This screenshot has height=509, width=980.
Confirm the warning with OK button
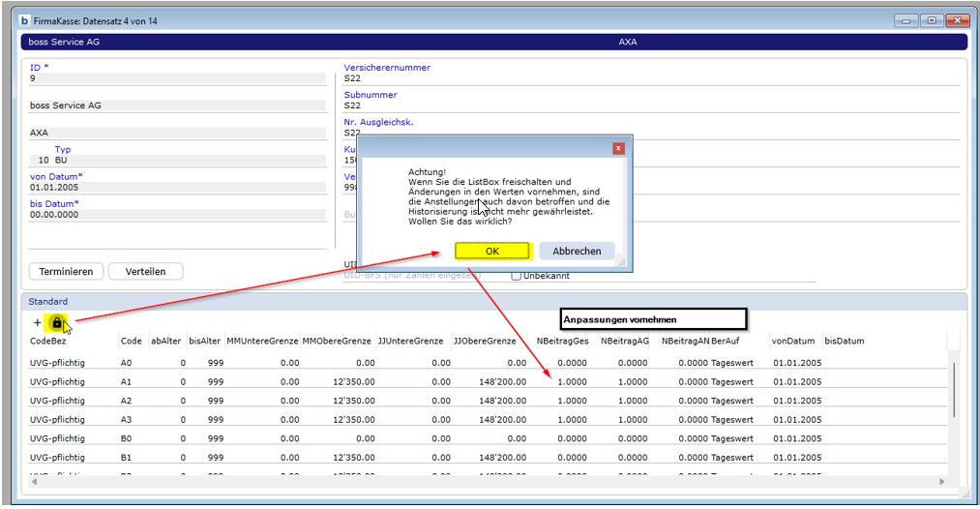(492, 251)
